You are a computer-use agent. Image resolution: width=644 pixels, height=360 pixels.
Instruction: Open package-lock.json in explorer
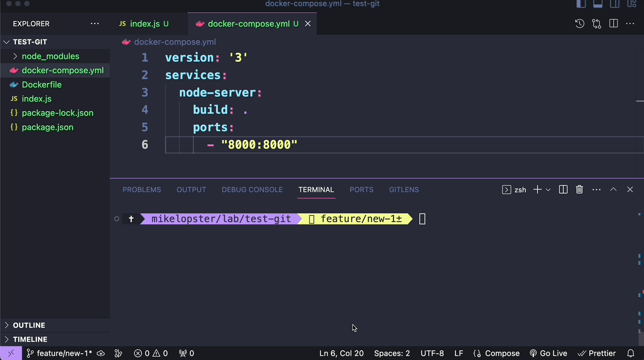55,113
